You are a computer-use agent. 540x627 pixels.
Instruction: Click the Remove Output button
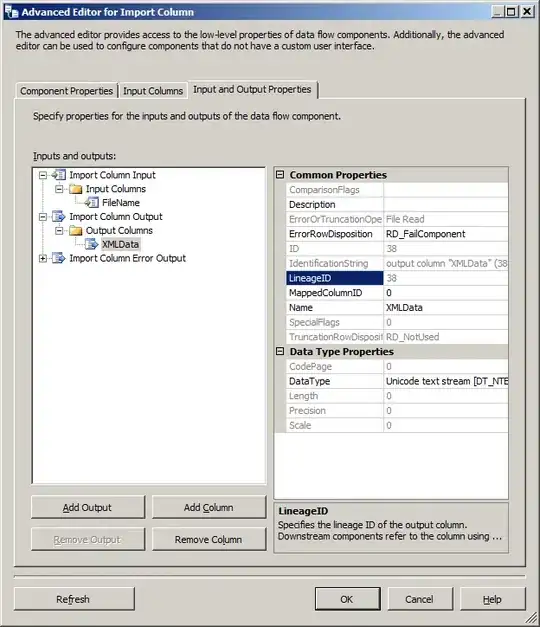tap(88, 539)
